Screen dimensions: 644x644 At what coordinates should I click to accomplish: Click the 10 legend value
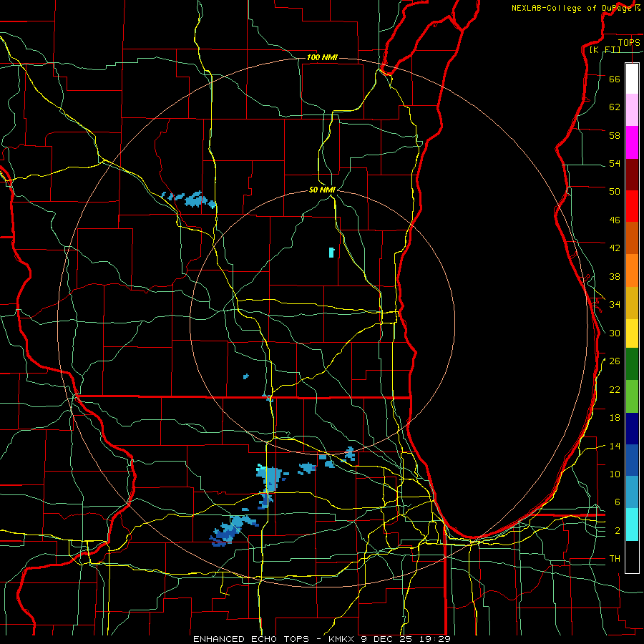click(x=615, y=474)
